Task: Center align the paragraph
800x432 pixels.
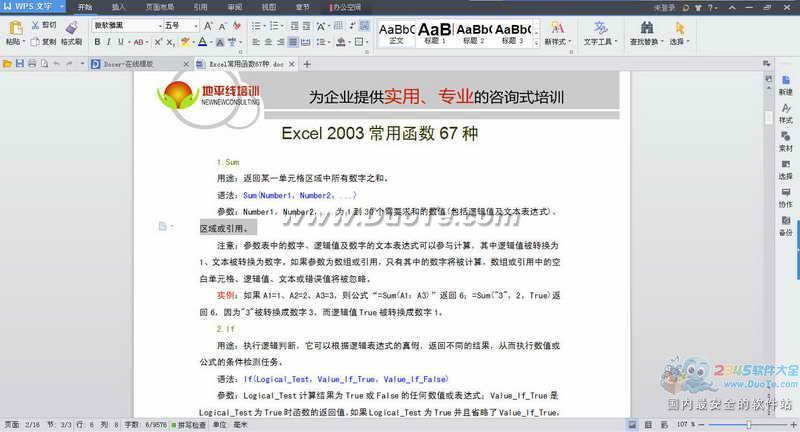Action: (x=268, y=42)
